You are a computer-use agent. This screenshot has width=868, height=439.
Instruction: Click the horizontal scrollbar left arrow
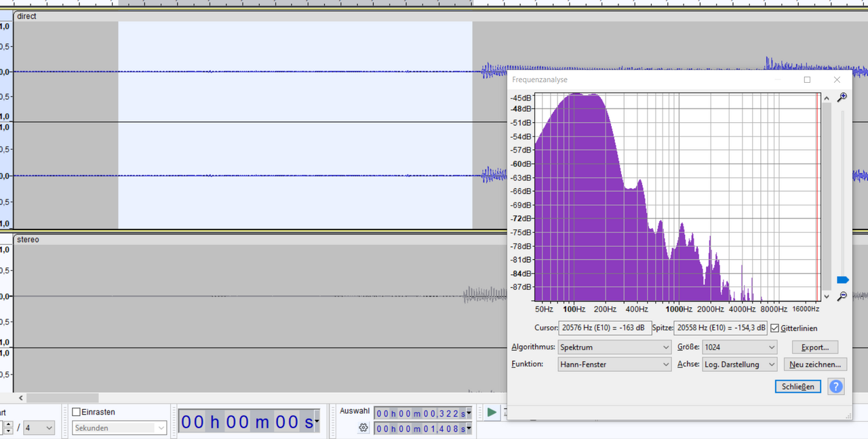click(x=20, y=398)
